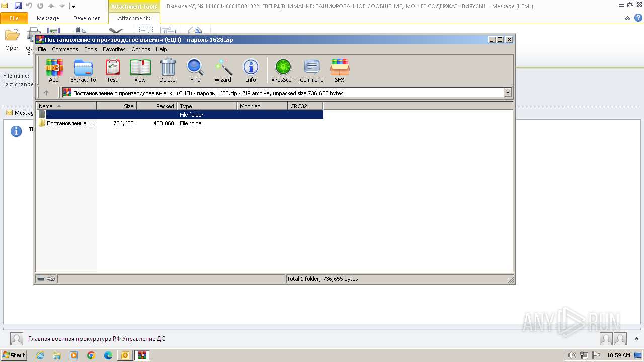Screen dimensions: 644x362
Task: Collapse the Outlook ribbon arrow
Action: click(x=627, y=18)
